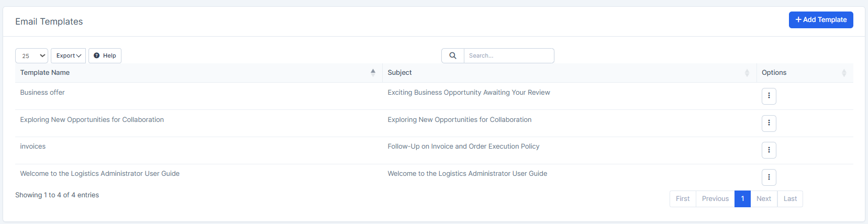Open options for Exploring New Opportunities template

point(769,123)
